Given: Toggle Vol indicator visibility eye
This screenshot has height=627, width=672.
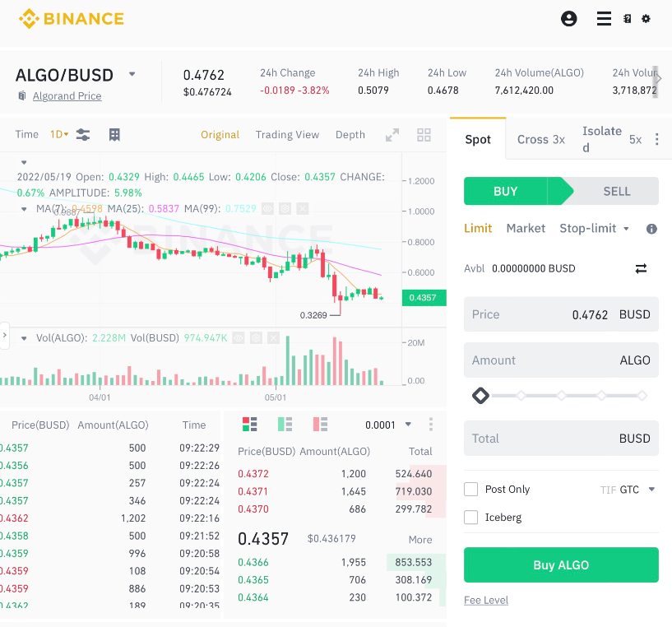Looking at the screenshot, I should 239,338.
